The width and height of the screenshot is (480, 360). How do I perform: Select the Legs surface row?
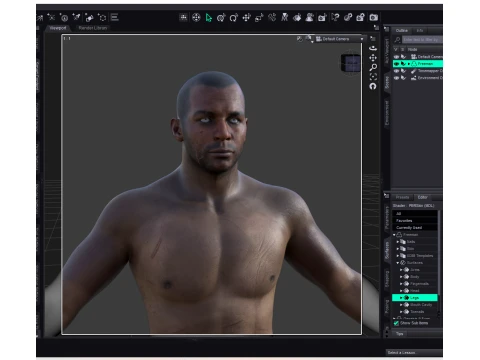pyautogui.click(x=415, y=298)
